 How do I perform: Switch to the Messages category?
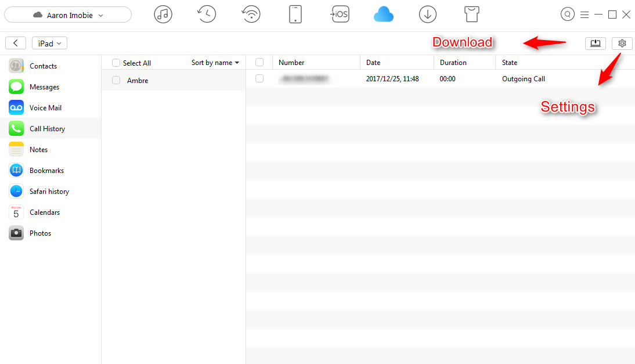point(43,87)
